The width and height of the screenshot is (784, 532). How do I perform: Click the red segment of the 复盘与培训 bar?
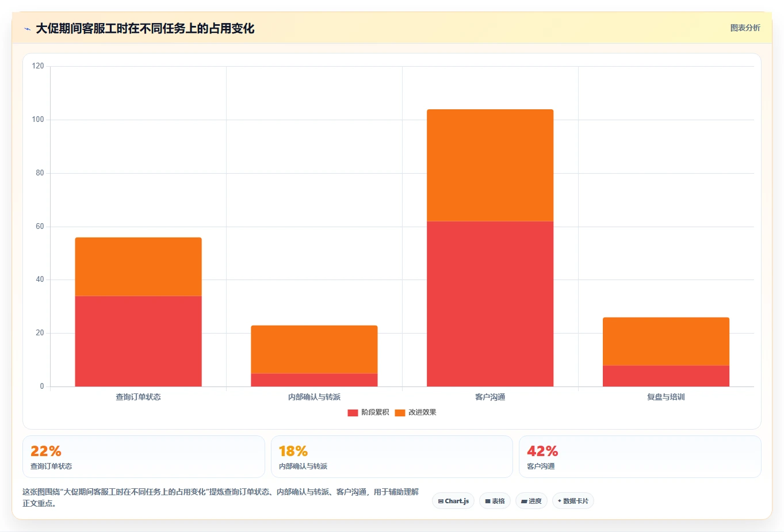point(666,376)
